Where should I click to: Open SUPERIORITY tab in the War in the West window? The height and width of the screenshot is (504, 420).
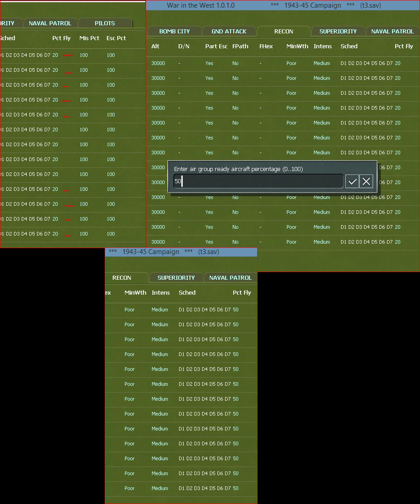[338, 31]
